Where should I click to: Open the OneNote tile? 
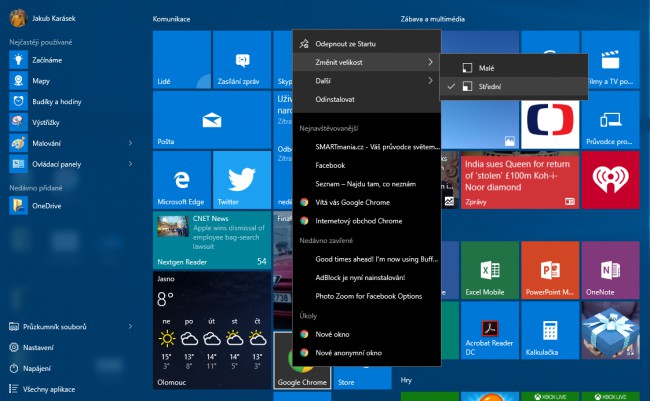pos(610,270)
